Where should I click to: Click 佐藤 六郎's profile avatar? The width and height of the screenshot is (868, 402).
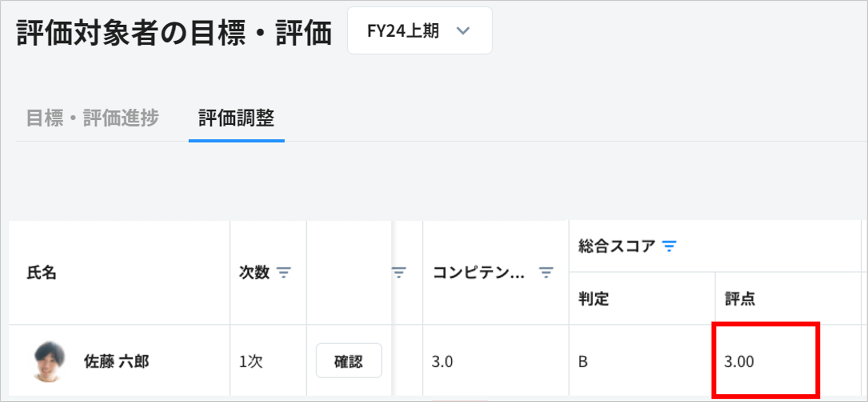point(49,361)
